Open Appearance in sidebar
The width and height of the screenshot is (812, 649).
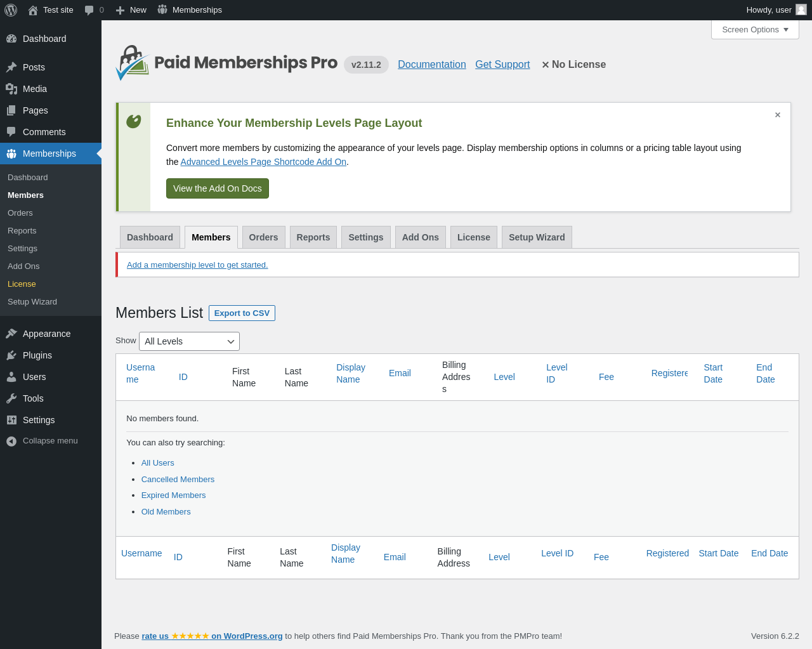click(x=51, y=334)
